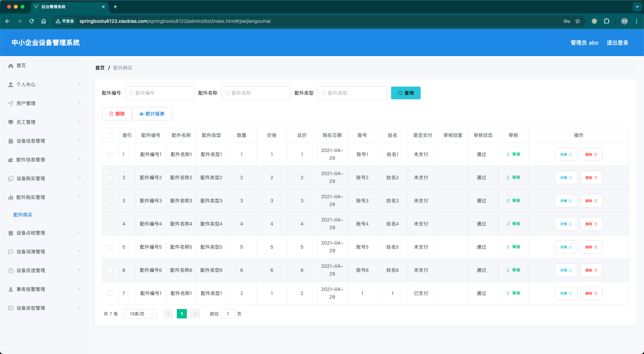Click the paper plane icon for 用户管理
Screen dimensions: 644x354
click(11, 103)
